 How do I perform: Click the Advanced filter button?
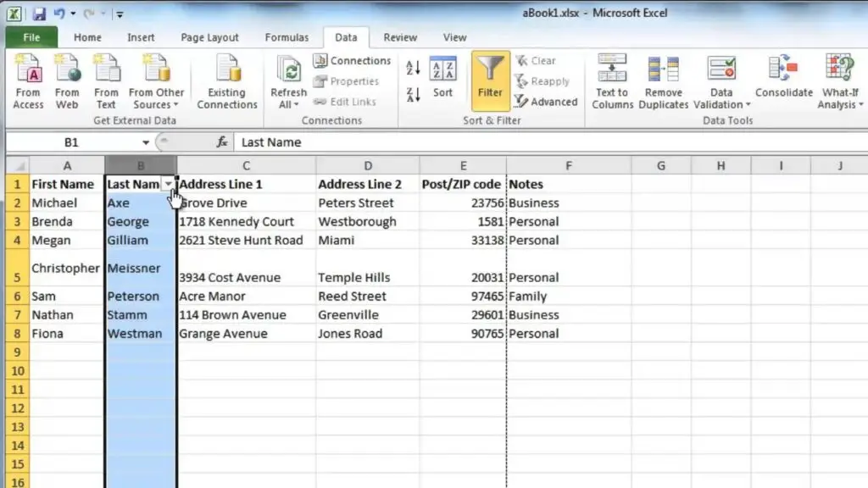tap(545, 102)
